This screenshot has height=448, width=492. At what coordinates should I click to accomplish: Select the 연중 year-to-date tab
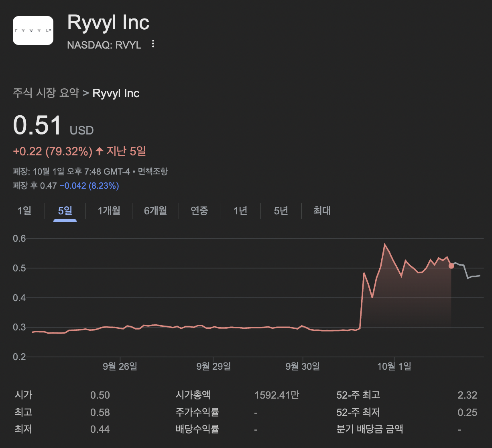pyautogui.click(x=199, y=211)
